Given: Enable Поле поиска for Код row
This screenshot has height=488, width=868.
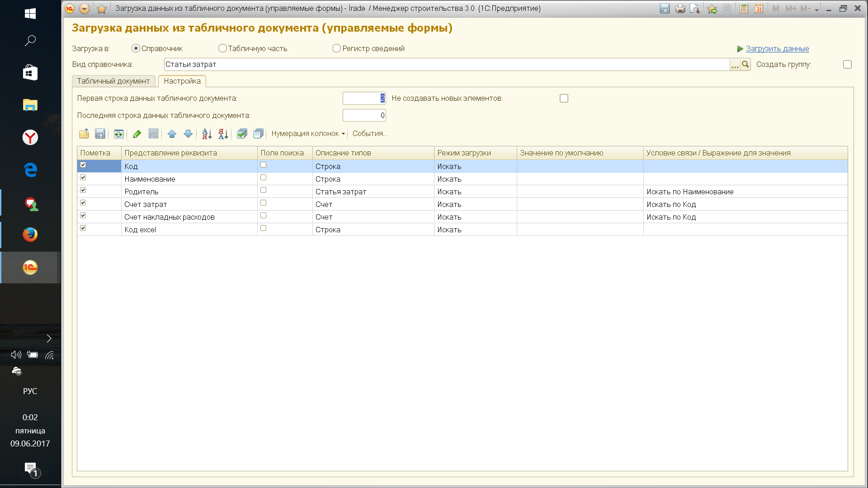Looking at the screenshot, I should click(x=264, y=165).
